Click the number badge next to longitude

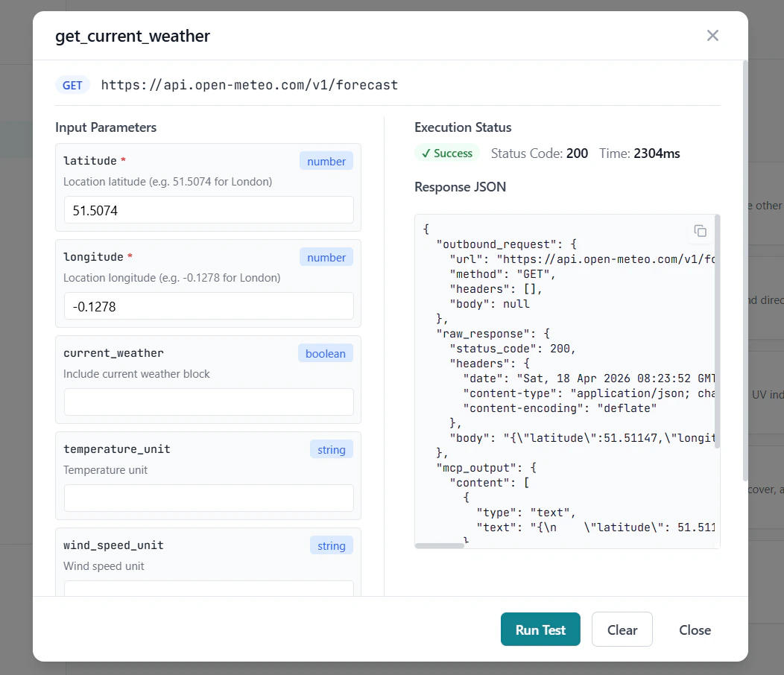(x=326, y=257)
